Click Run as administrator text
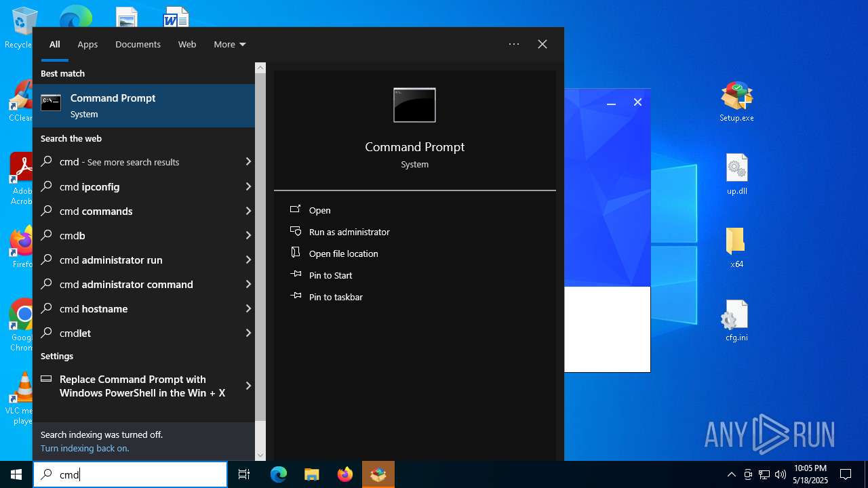 pyautogui.click(x=349, y=232)
